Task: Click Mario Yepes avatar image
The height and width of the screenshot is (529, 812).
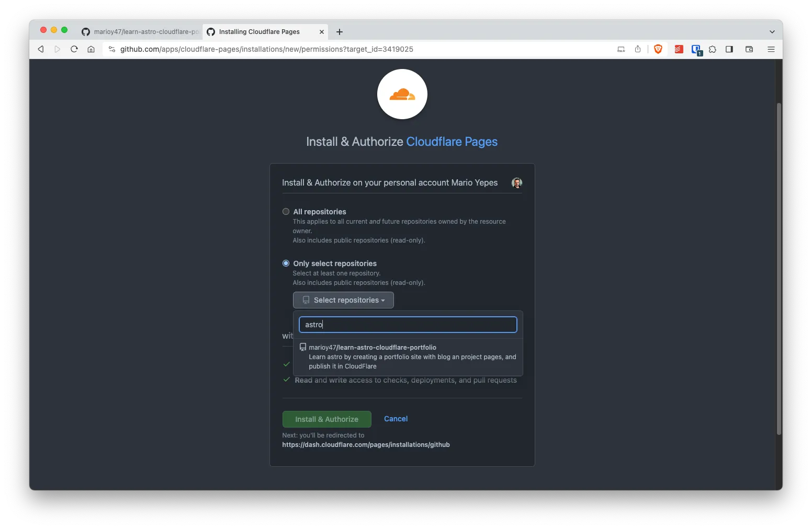Action: point(517,182)
